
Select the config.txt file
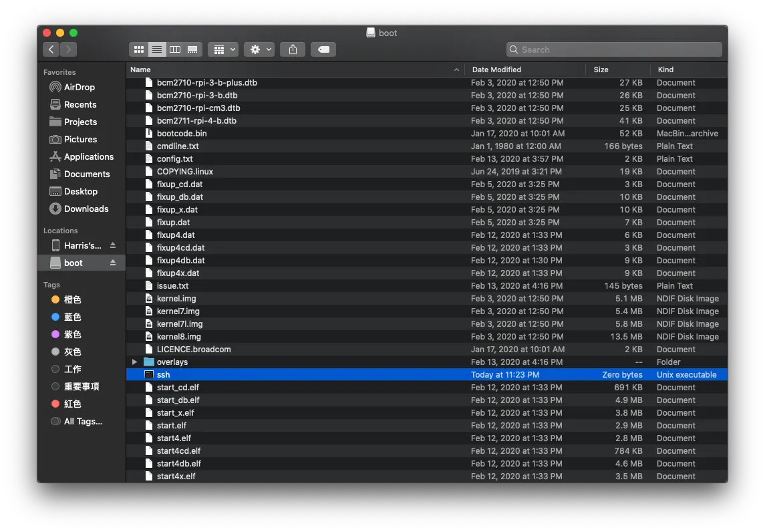click(174, 159)
